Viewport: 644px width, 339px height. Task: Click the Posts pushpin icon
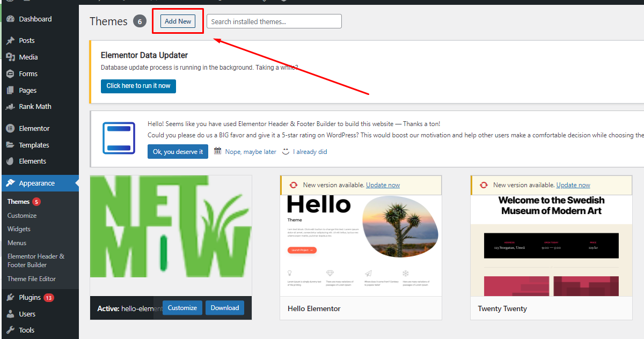(x=10, y=40)
